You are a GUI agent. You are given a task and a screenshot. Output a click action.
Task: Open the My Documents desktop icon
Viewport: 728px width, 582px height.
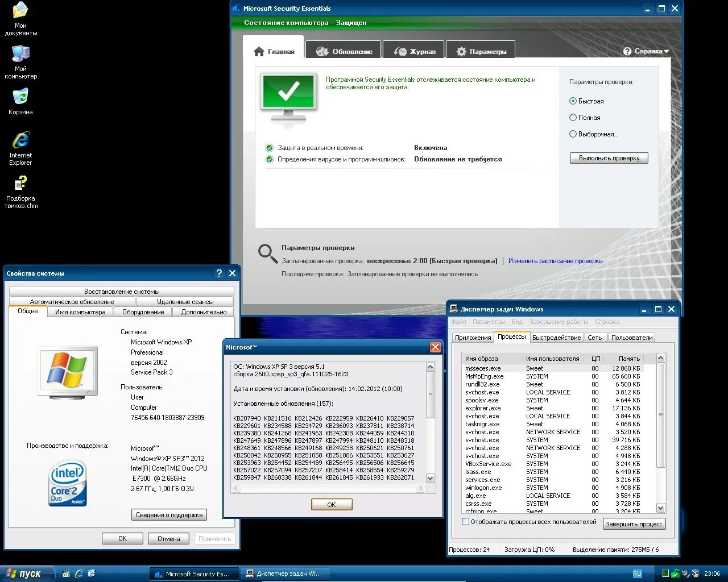point(20,18)
